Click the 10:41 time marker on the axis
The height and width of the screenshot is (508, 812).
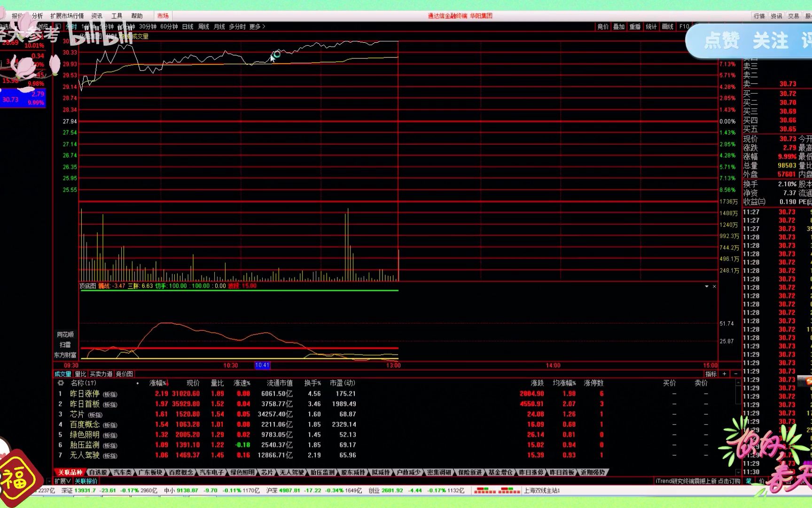[x=262, y=365]
